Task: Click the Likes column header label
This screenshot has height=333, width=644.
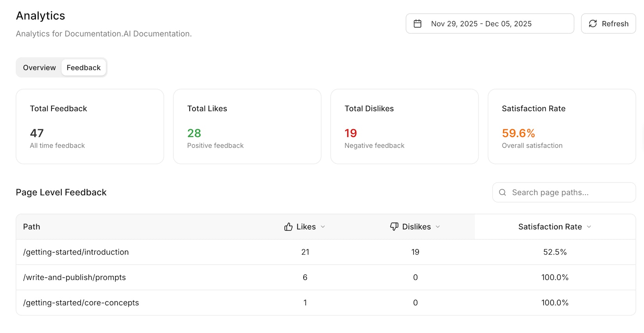Action: point(306,227)
